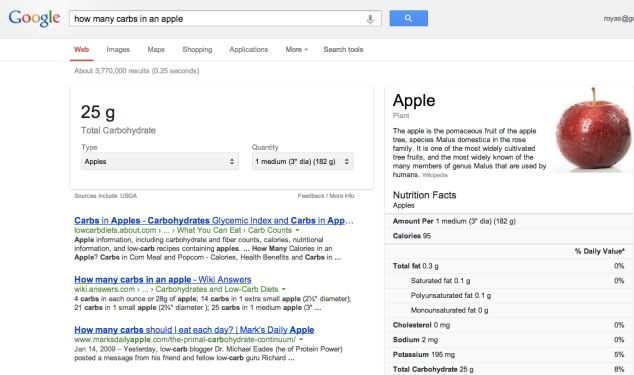Open the Quantity dropdown for 1 medium
The image size is (634, 375).
(x=302, y=161)
